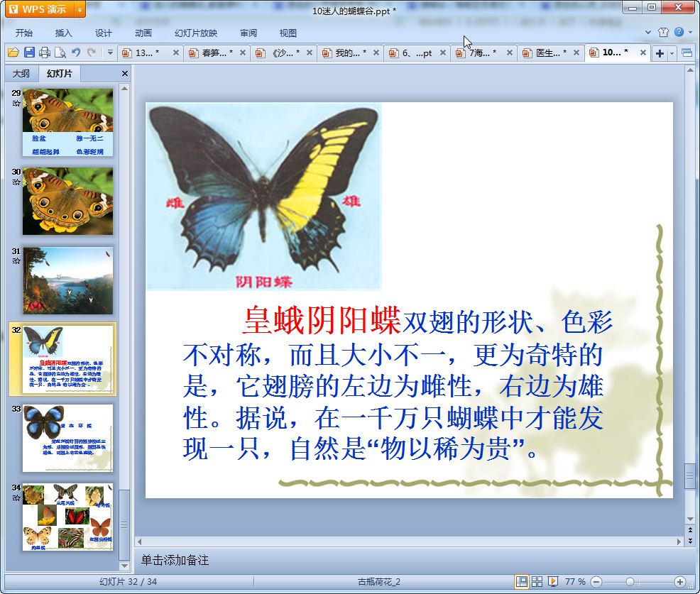700x594 pixels.
Task: Open the 设计 ribbon tab
Action: point(103,33)
